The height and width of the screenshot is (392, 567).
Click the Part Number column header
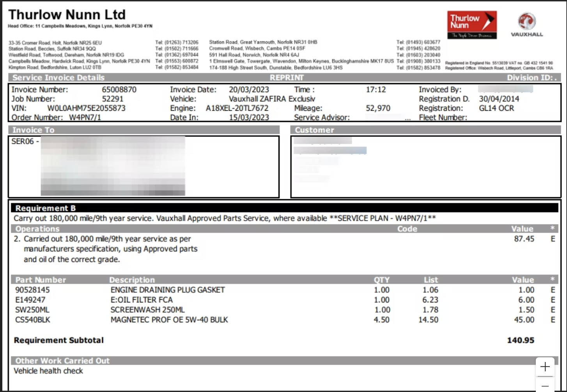(x=41, y=280)
